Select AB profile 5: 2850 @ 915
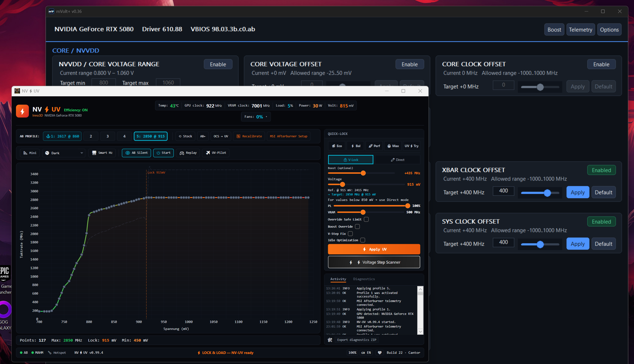The width and height of the screenshot is (634, 364). pos(150,136)
